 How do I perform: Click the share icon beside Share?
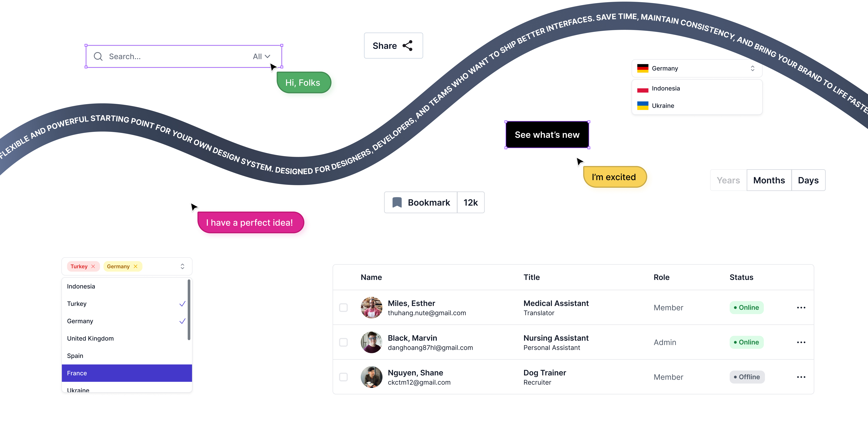407,46
